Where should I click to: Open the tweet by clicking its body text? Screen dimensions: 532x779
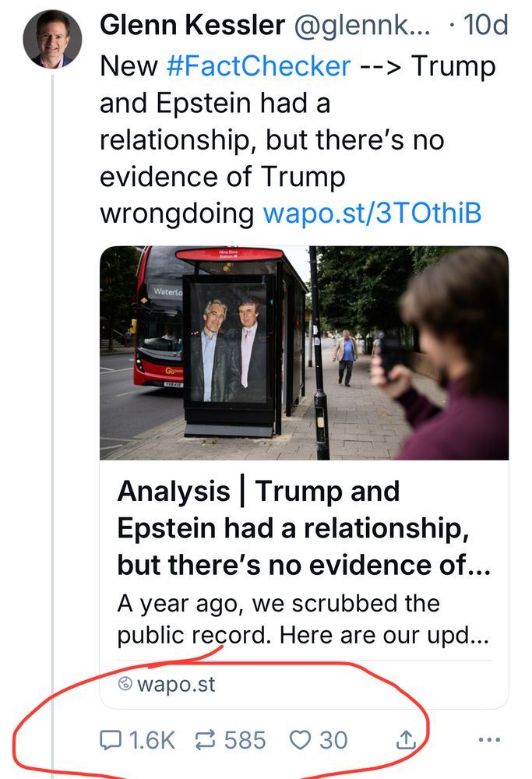pyautogui.click(x=298, y=139)
